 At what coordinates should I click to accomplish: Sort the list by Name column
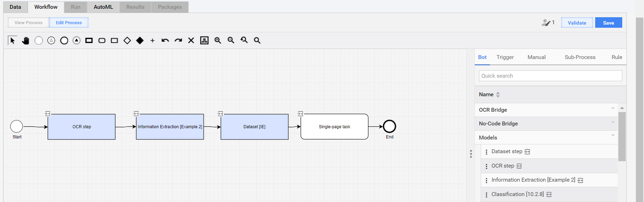click(x=498, y=95)
